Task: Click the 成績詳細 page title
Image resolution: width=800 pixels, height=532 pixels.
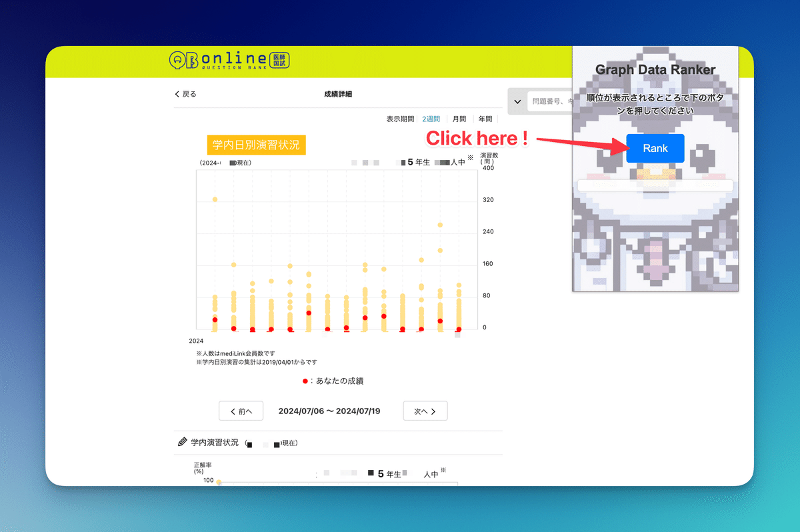Action: 338,94
